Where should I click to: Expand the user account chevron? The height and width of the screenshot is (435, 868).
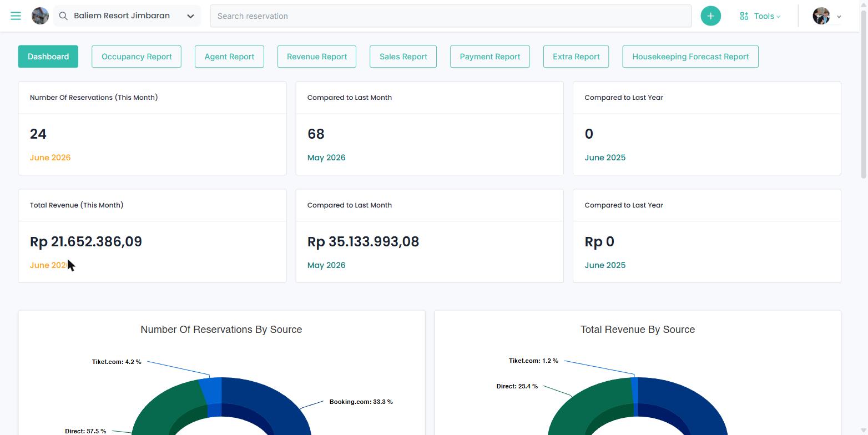click(839, 17)
